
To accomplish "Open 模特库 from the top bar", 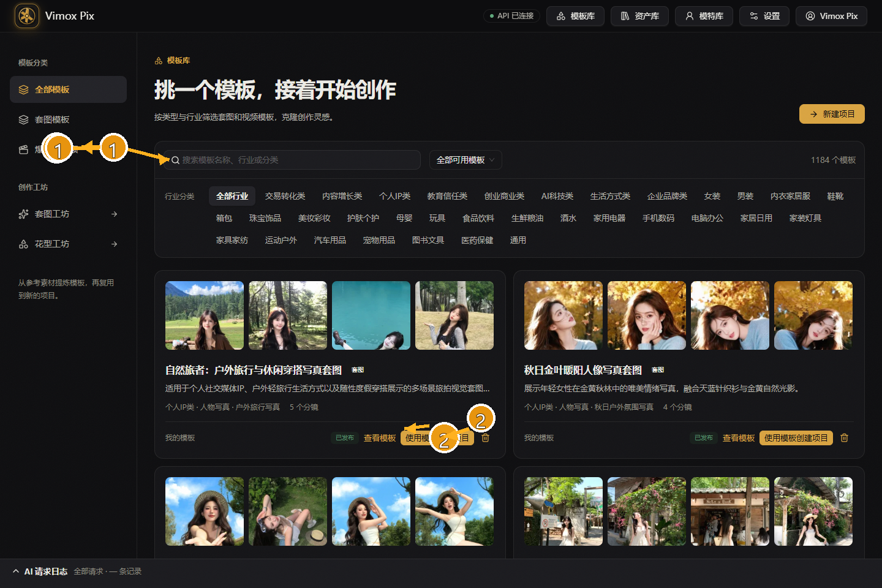I will pyautogui.click(x=704, y=16).
